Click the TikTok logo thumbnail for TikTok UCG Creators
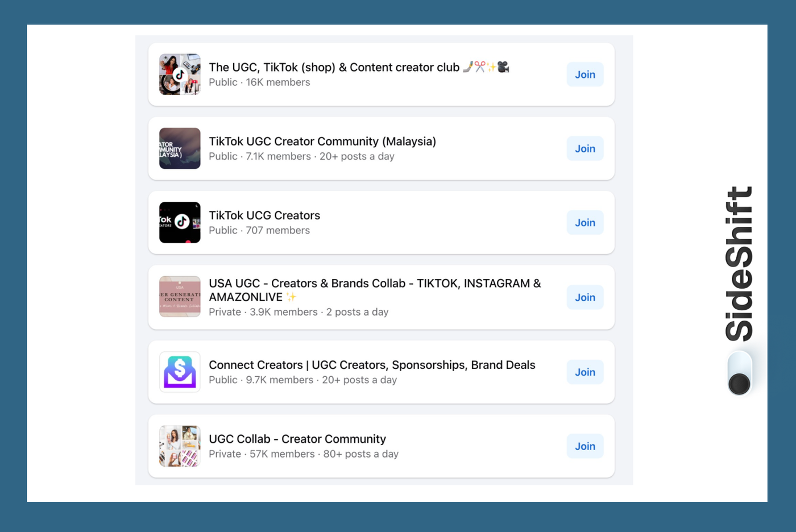This screenshot has width=796, height=532. [x=180, y=222]
